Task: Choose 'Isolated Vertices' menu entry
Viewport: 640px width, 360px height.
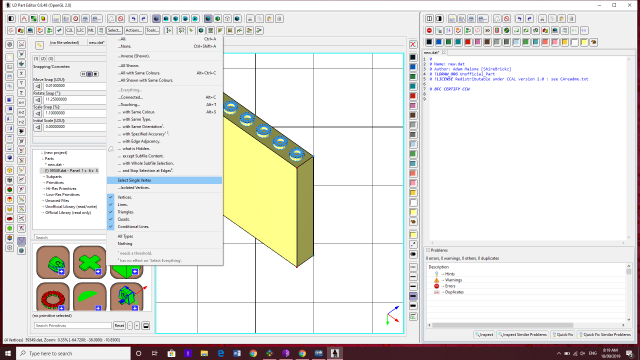Action: pyautogui.click(x=164, y=188)
